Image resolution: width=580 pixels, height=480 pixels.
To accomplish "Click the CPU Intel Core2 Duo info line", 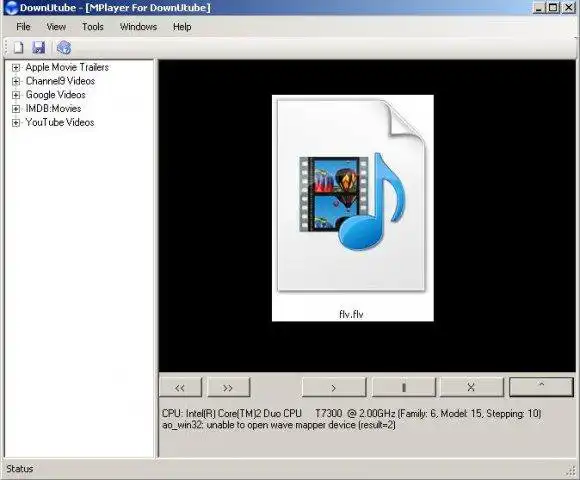I will 351,413.
